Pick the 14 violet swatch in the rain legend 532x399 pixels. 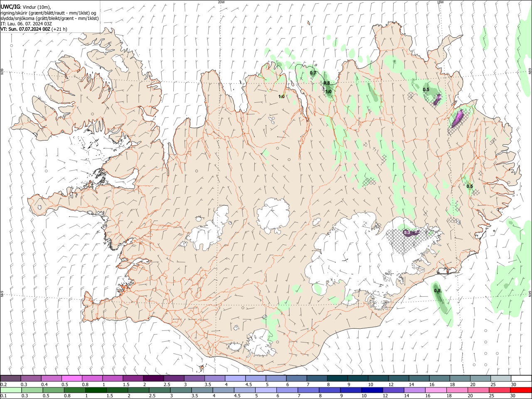coord(414,390)
